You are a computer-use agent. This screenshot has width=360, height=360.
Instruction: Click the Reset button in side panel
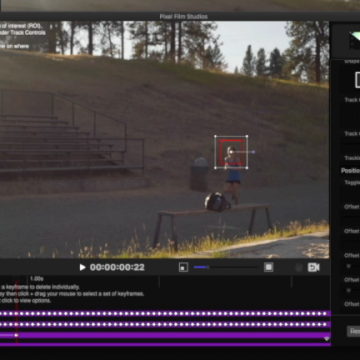tap(354, 331)
